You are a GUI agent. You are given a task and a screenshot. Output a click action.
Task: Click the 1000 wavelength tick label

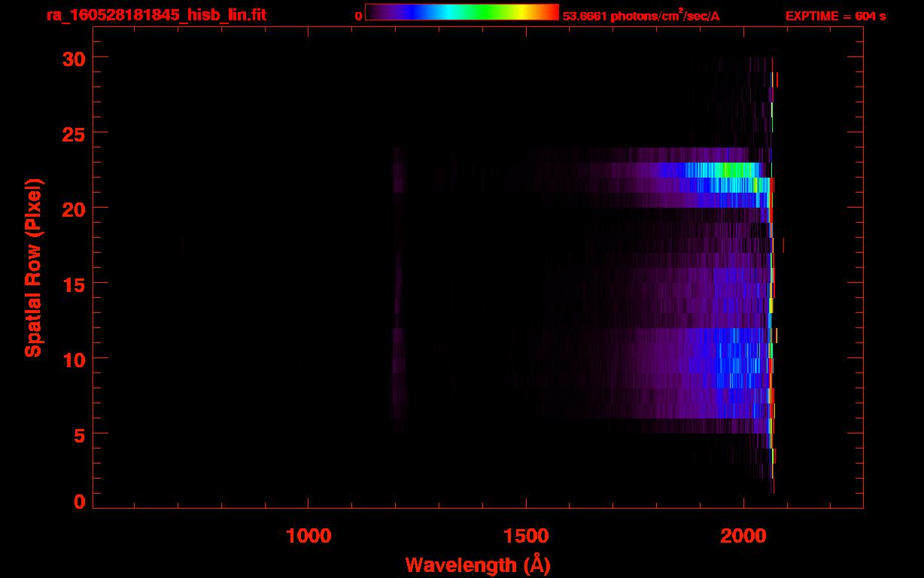[x=309, y=536]
